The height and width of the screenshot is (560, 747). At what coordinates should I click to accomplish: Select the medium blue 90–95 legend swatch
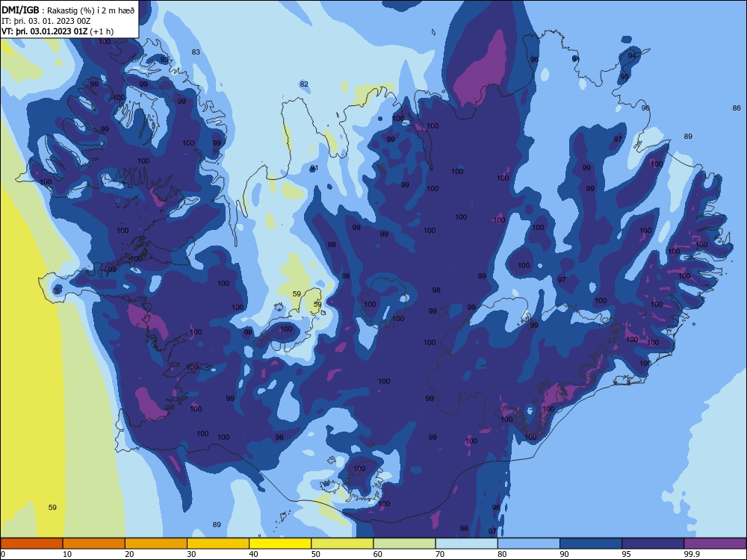(x=591, y=544)
